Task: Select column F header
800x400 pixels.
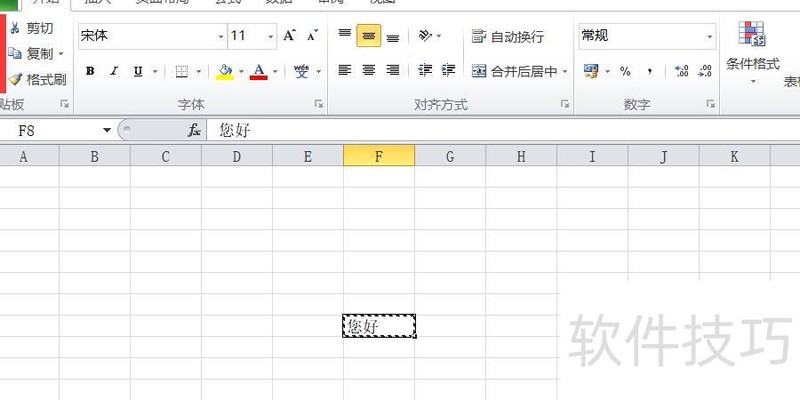Action: (x=379, y=156)
